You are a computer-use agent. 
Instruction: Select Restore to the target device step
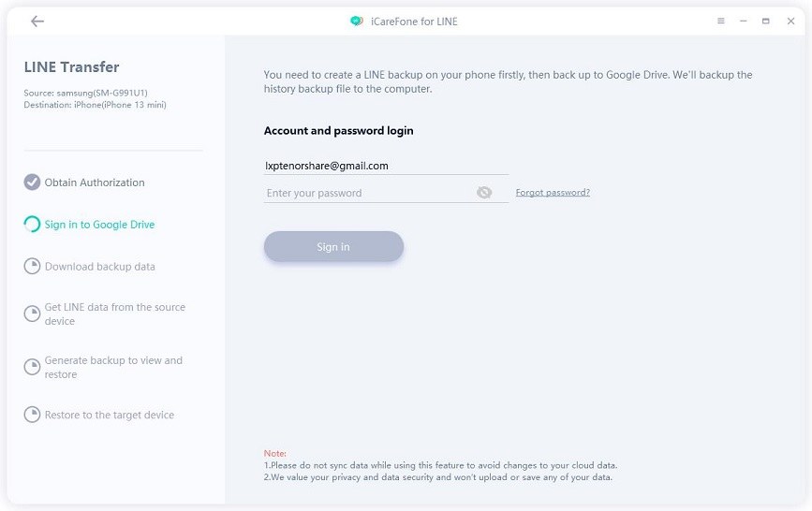point(110,415)
